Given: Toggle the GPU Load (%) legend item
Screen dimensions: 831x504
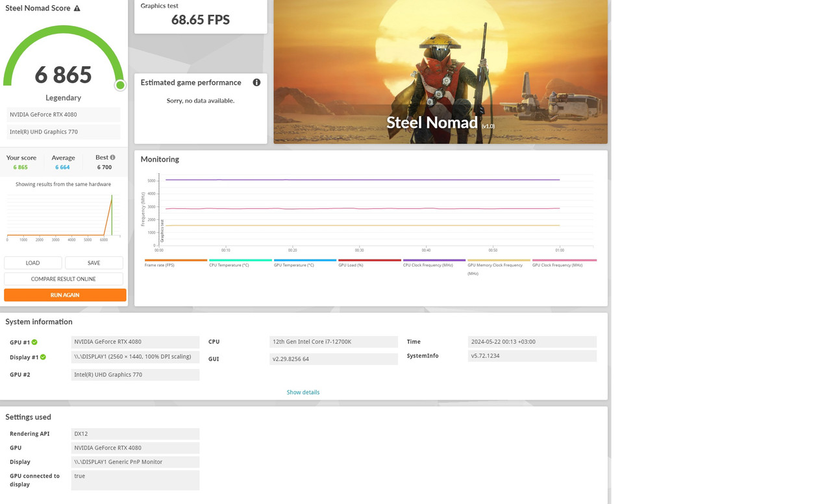Looking at the screenshot, I should click(x=369, y=263).
